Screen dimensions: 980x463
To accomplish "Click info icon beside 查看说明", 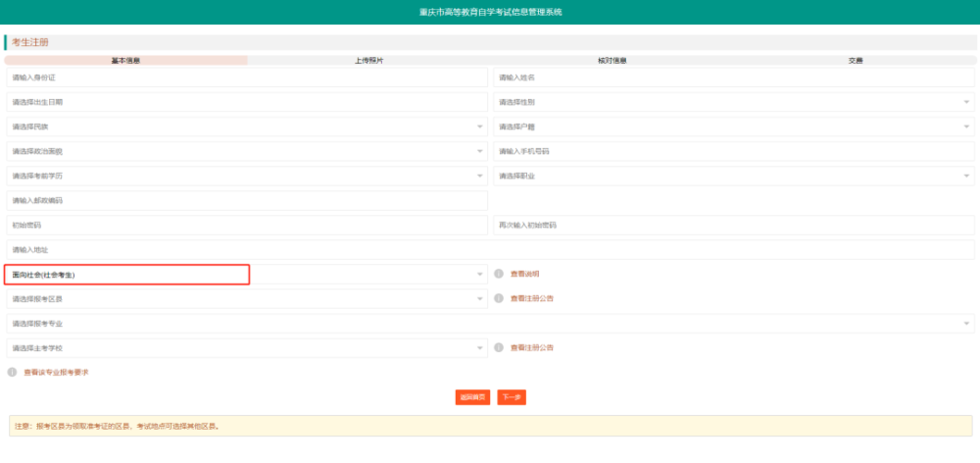I will pos(499,274).
